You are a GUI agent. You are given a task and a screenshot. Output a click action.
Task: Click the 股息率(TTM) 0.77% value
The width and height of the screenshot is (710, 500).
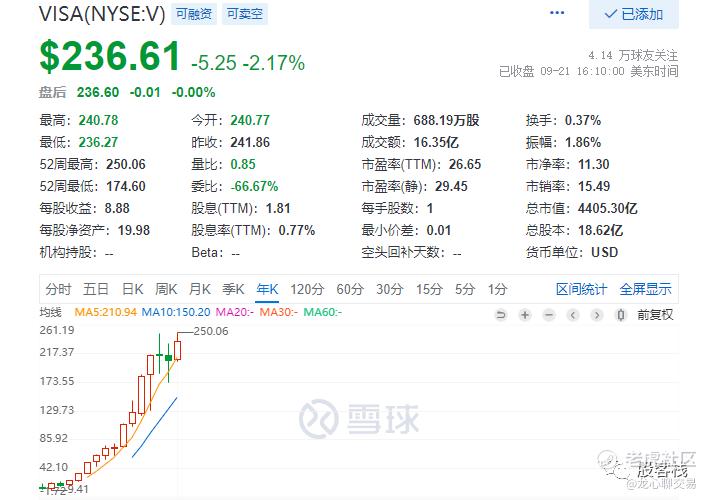pos(297,230)
